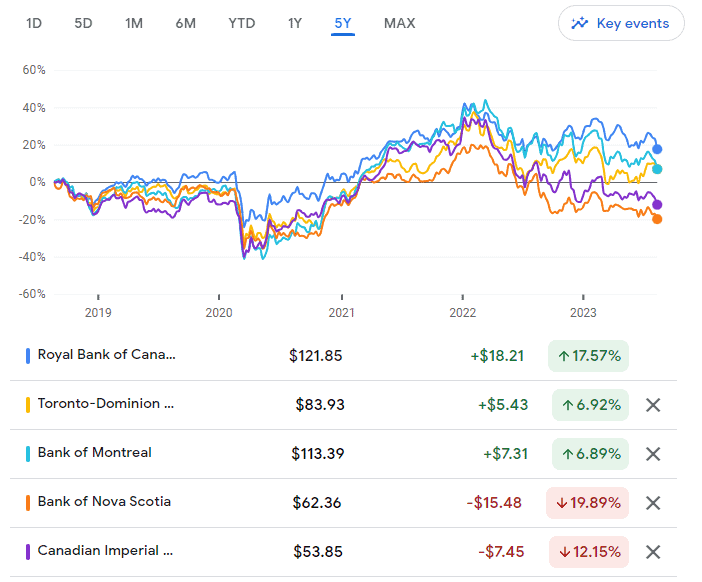The height and width of the screenshot is (582, 702).
Task: Click the $53.85 price value
Action: pyautogui.click(x=318, y=552)
